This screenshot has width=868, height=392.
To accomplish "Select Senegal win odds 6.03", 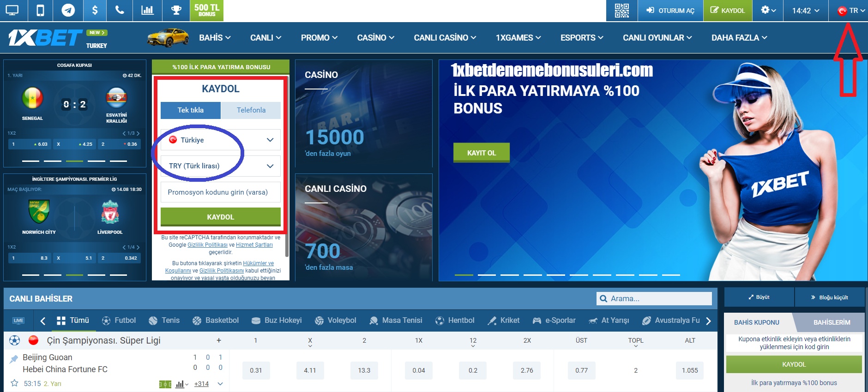I will point(29,144).
